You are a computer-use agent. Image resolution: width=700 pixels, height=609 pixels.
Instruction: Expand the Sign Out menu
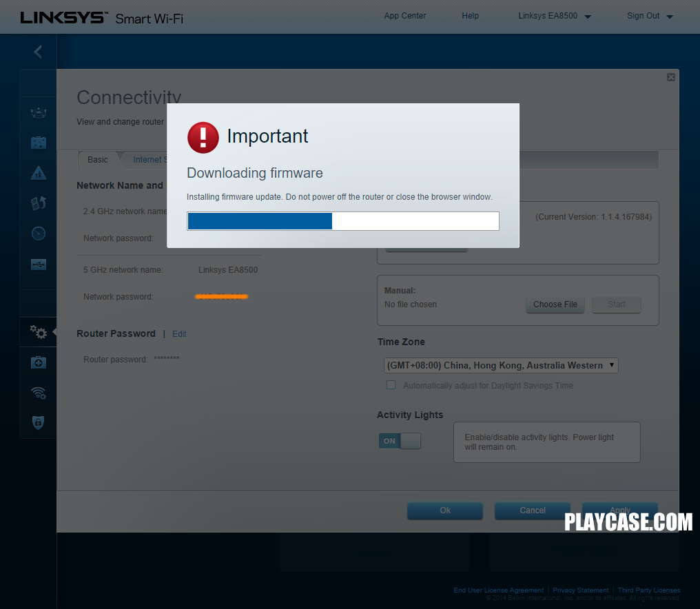pos(650,16)
